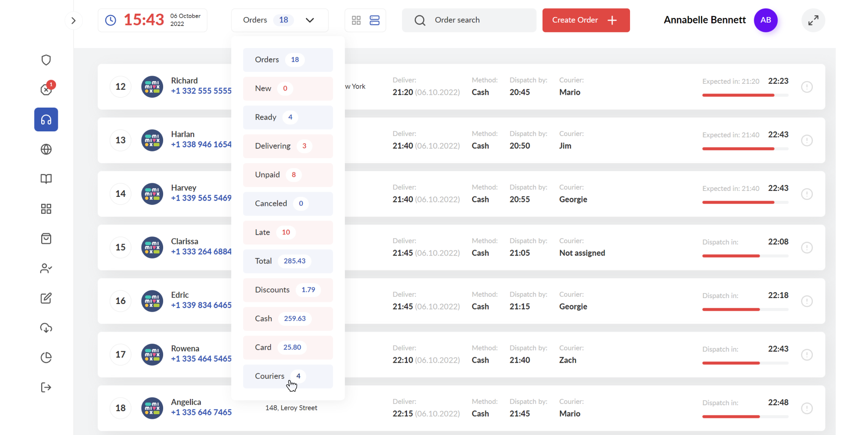This screenshot has height=435, width=868.
Task: Open the pie chart reports icon
Action: click(x=46, y=358)
